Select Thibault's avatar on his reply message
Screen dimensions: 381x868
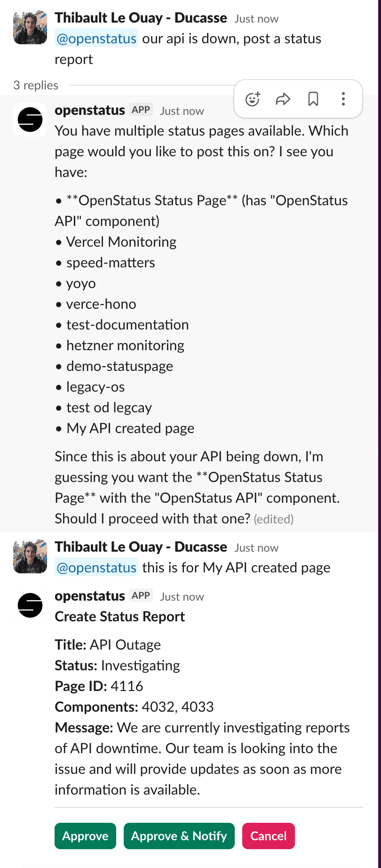(30, 557)
